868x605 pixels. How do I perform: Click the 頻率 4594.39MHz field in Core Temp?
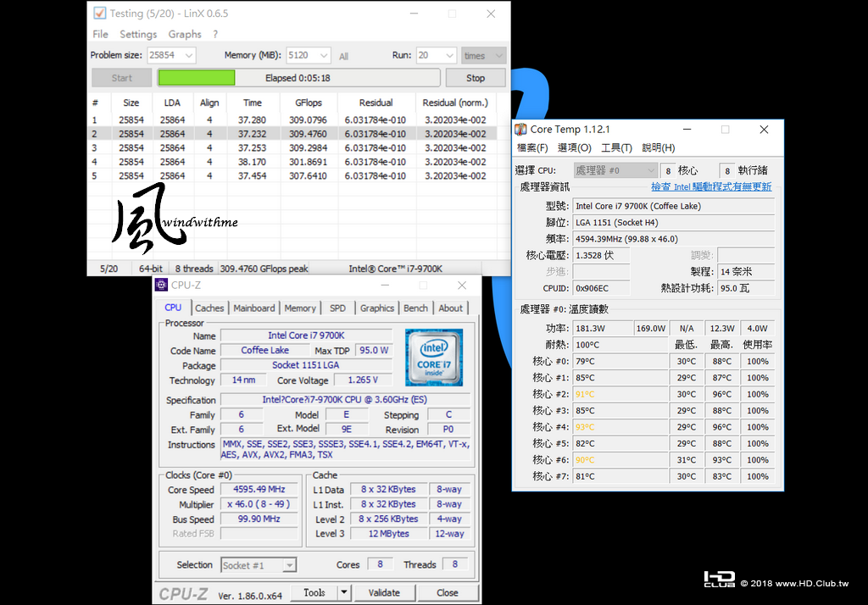click(x=673, y=239)
